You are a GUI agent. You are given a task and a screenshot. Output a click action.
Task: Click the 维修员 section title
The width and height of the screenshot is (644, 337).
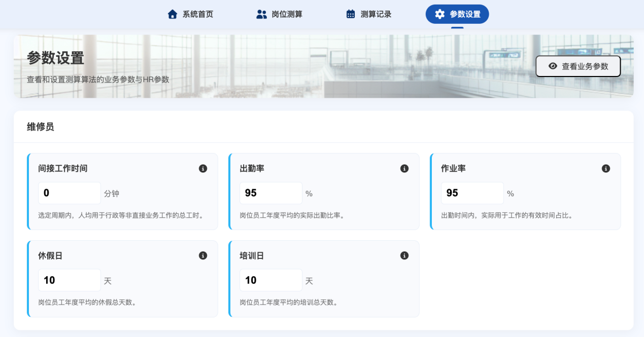40,127
